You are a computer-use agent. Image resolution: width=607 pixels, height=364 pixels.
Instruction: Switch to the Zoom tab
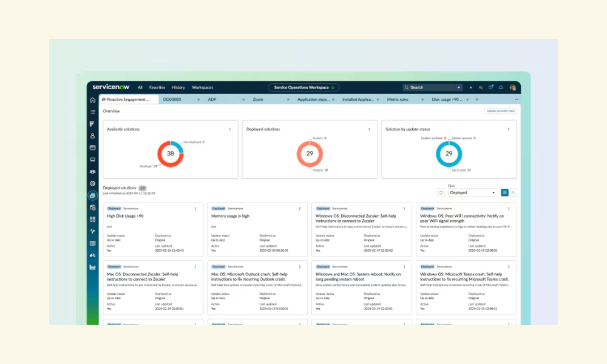click(x=258, y=99)
